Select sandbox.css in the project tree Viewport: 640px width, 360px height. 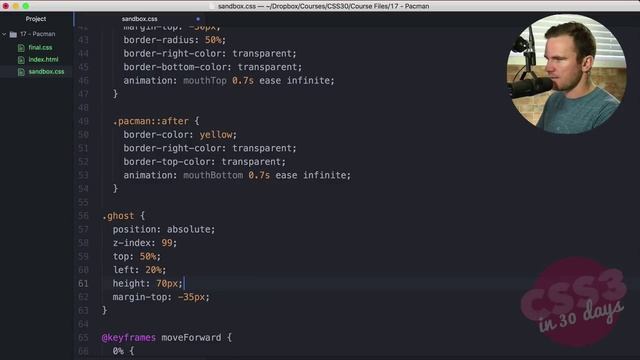point(46,71)
